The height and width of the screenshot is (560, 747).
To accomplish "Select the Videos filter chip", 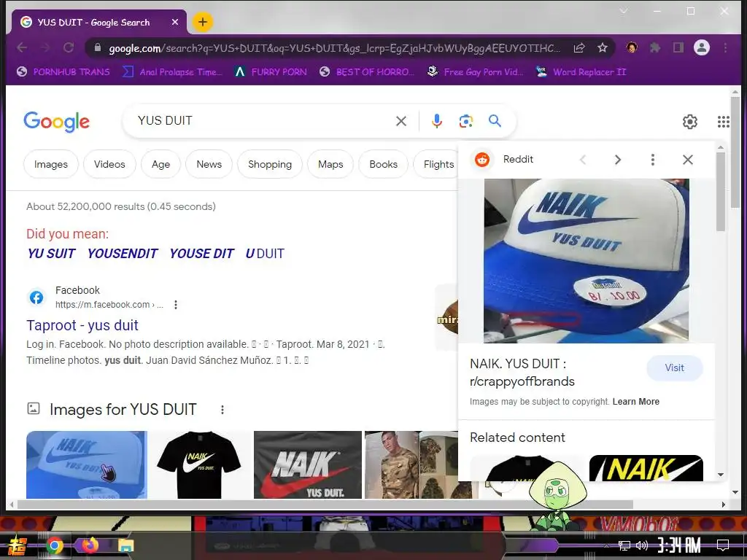I will 109,164.
